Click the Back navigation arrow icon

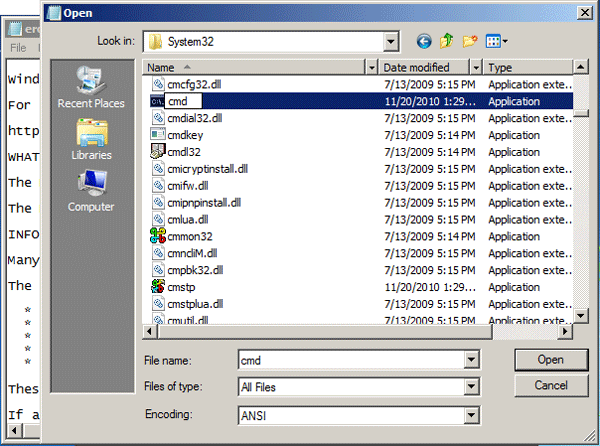tap(424, 41)
